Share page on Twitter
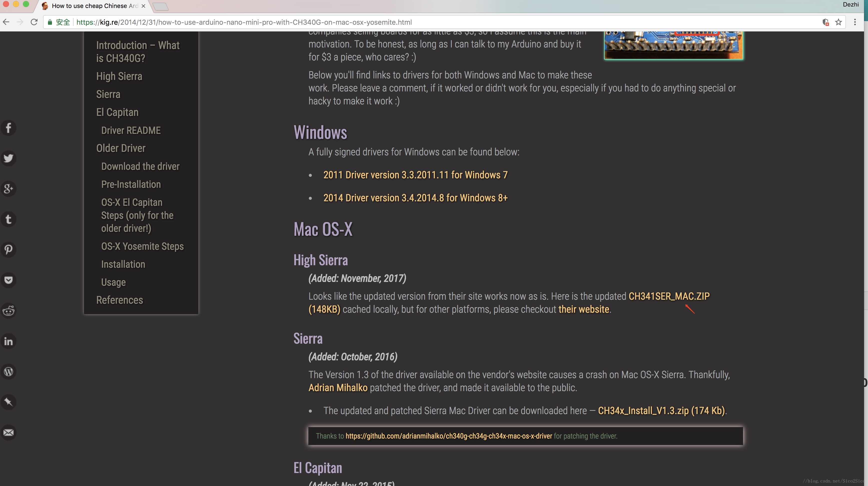 pos(8,158)
